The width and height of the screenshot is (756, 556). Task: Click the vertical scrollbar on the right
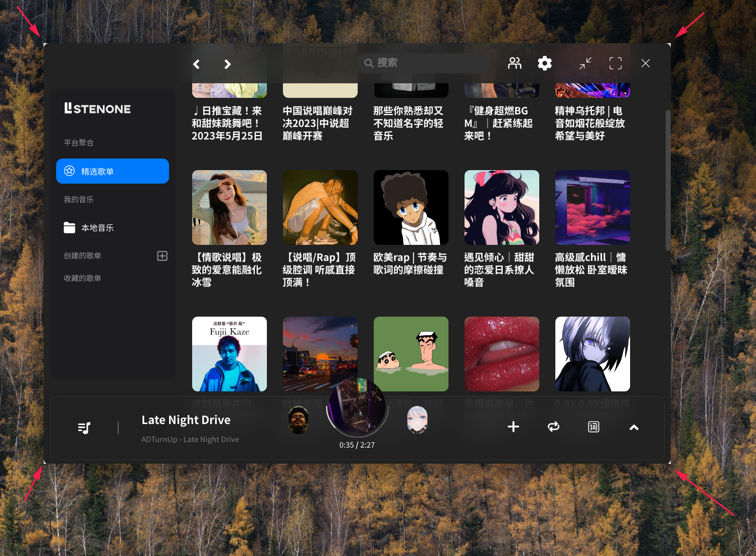pos(668,181)
